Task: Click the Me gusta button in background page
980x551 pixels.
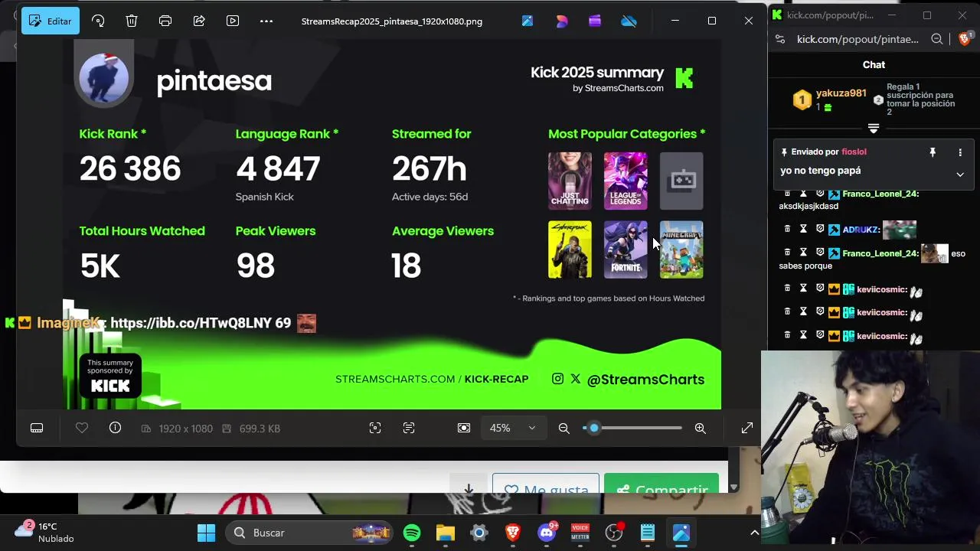Action: 545,485
